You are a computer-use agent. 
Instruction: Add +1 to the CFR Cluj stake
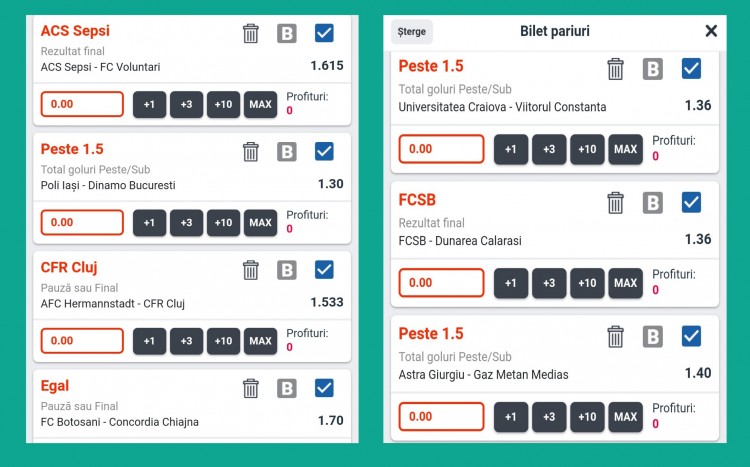(x=149, y=341)
